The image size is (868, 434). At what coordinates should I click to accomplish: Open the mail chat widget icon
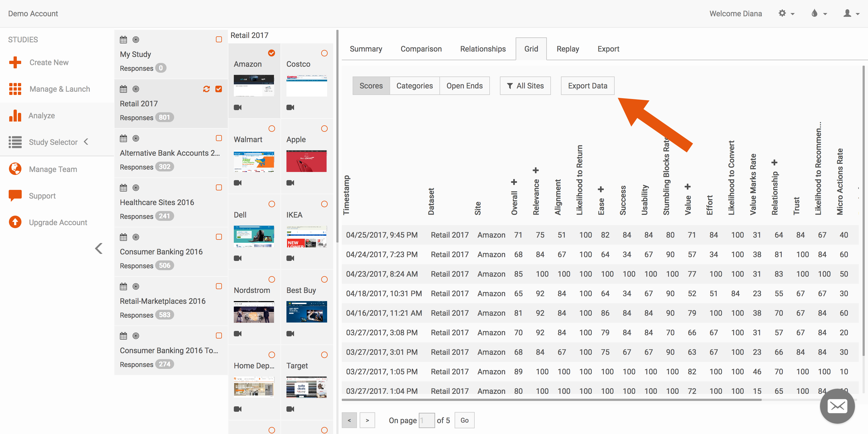pyautogui.click(x=837, y=406)
